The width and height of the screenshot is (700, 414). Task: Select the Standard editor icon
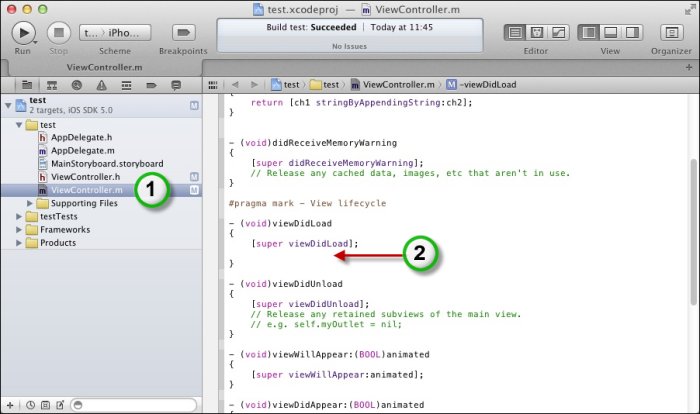click(515, 33)
